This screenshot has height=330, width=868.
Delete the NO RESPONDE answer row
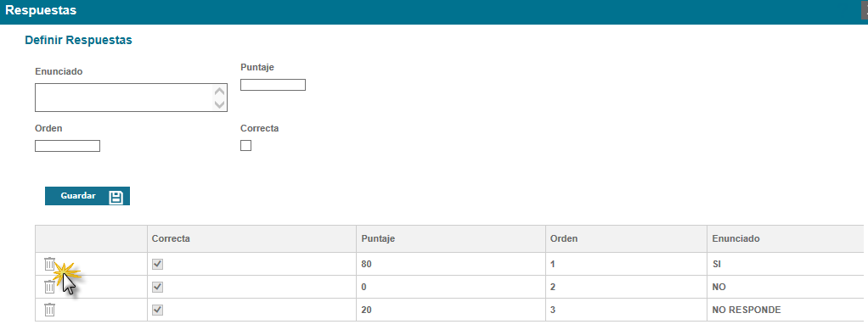tap(50, 310)
